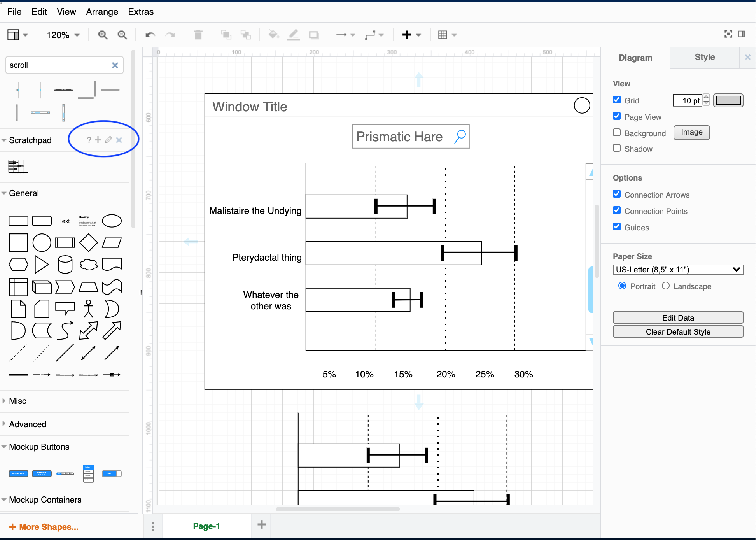Expand the Advanced shapes section
This screenshot has height=540, width=756.
pyautogui.click(x=27, y=424)
